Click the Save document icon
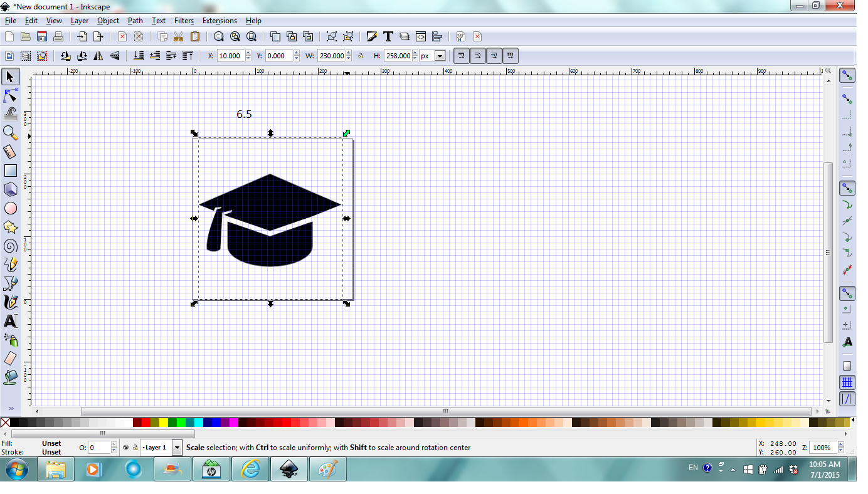 [x=42, y=36]
